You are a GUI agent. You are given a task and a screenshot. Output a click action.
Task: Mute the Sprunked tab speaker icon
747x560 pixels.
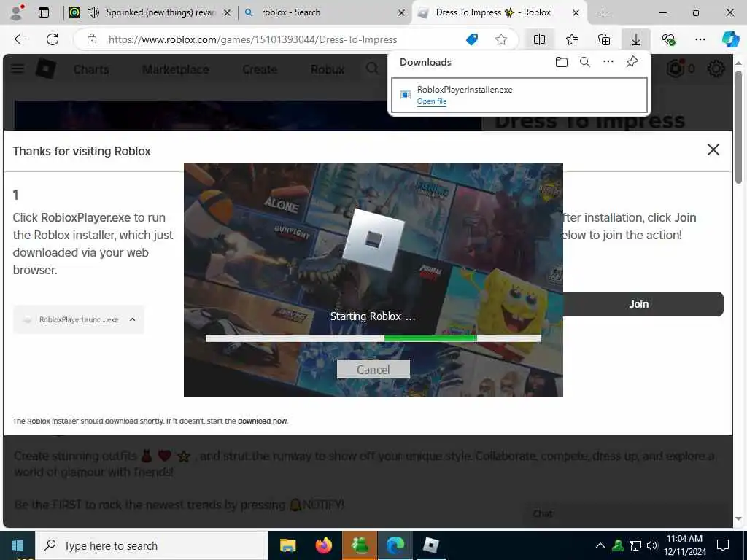pyautogui.click(x=93, y=12)
